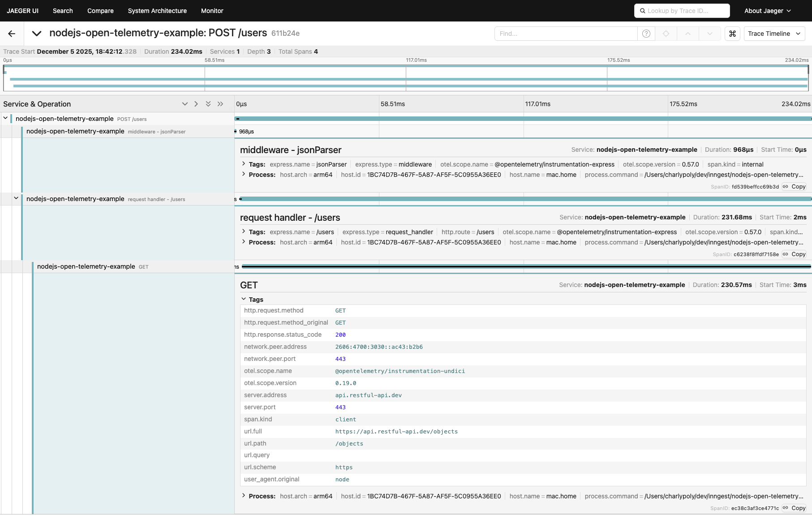Viewport: 812px width, 523px height.
Task: Expand one level with single right chevron icon
Action: coord(196,103)
